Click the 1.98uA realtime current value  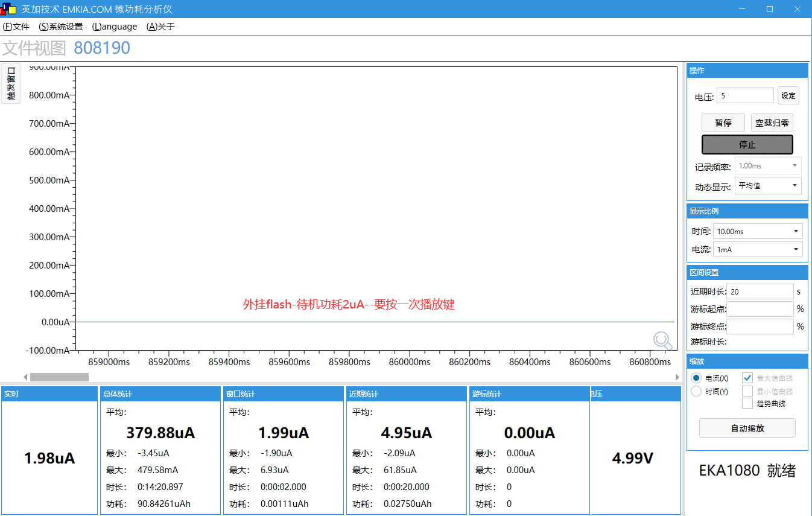[49, 458]
